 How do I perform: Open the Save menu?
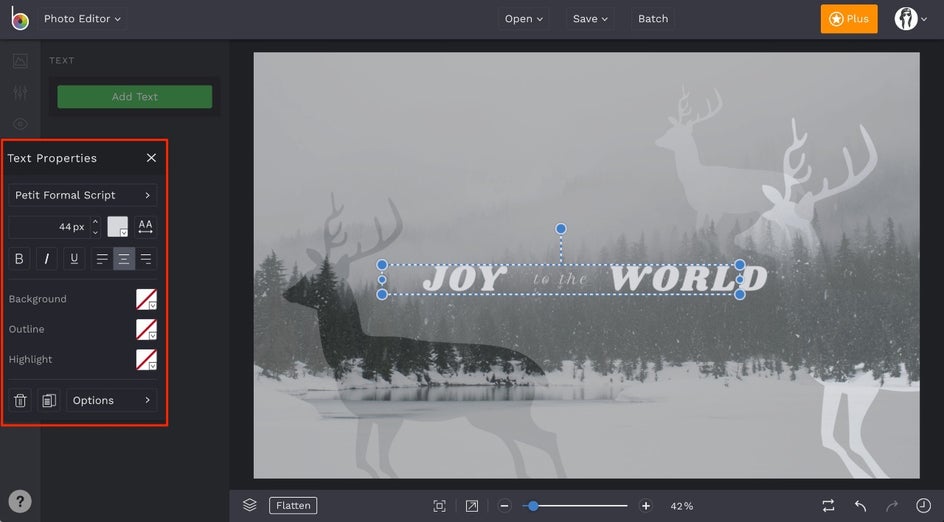coord(590,19)
